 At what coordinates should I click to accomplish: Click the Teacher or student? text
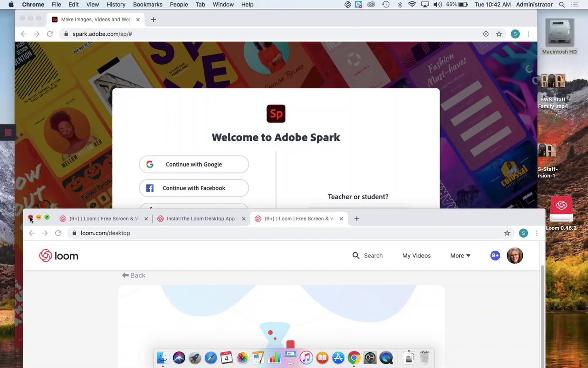358,197
